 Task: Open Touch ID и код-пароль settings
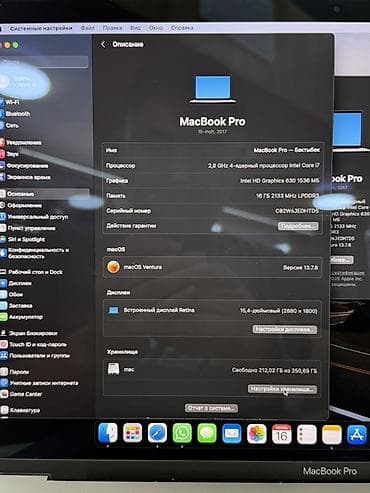click(34, 344)
